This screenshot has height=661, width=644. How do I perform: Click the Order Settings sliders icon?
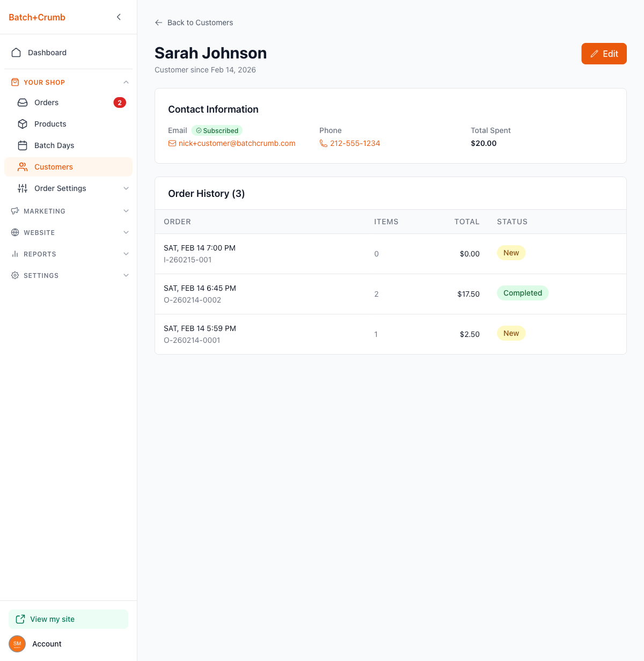[23, 188]
